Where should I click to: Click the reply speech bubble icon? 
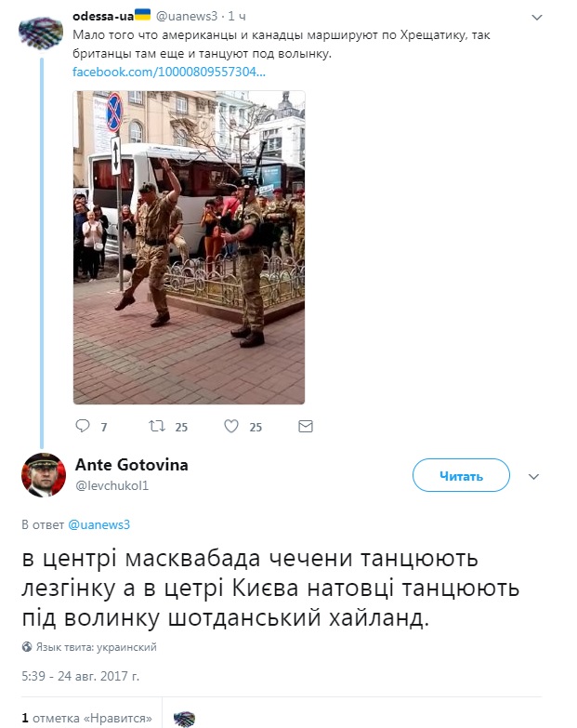(83, 426)
